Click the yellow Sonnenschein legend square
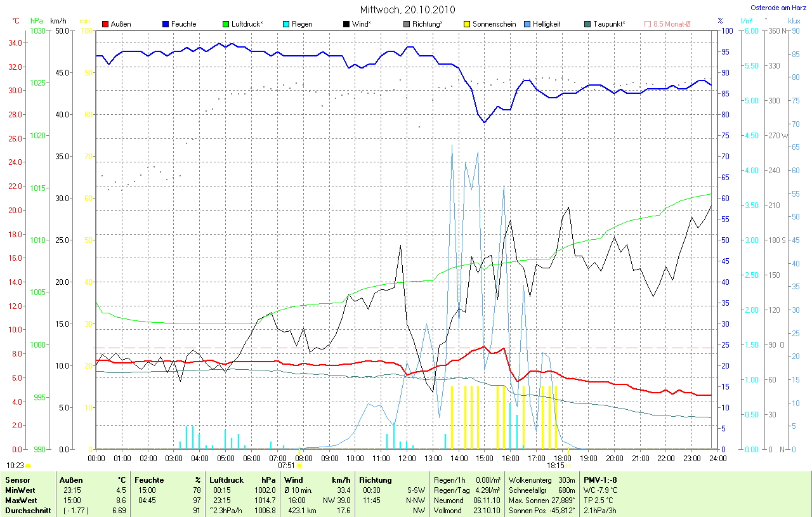The height and width of the screenshot is (517, 812). click(x=467, y=24)
